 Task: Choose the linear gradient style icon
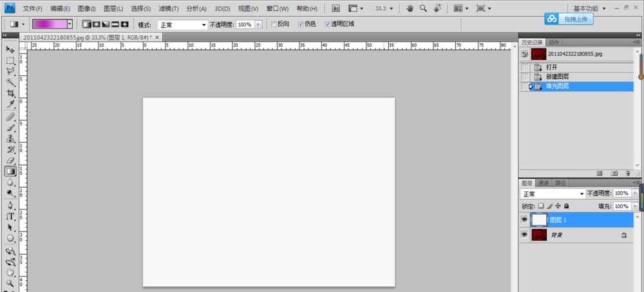click(x=86, y=24)
